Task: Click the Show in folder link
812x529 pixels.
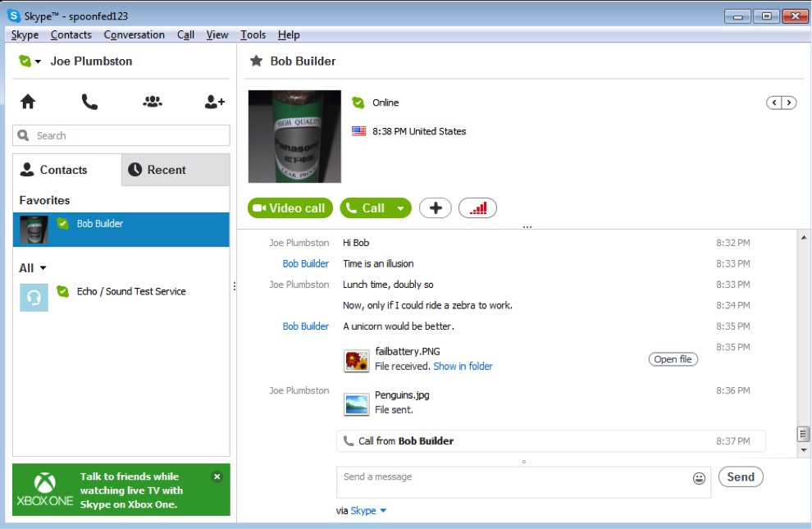Action: pyautogui.click(x=463, y=366)
